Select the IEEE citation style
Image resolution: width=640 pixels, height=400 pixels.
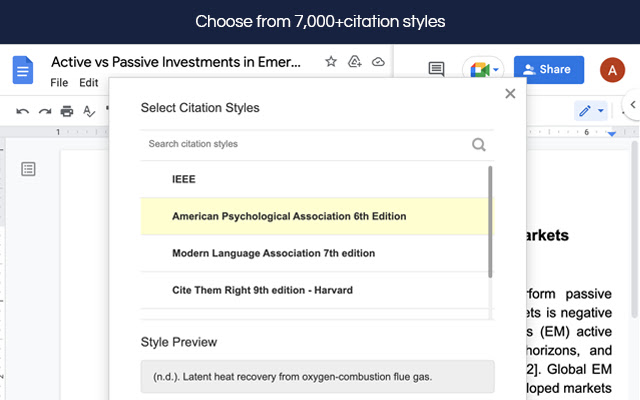pos(184,179)
